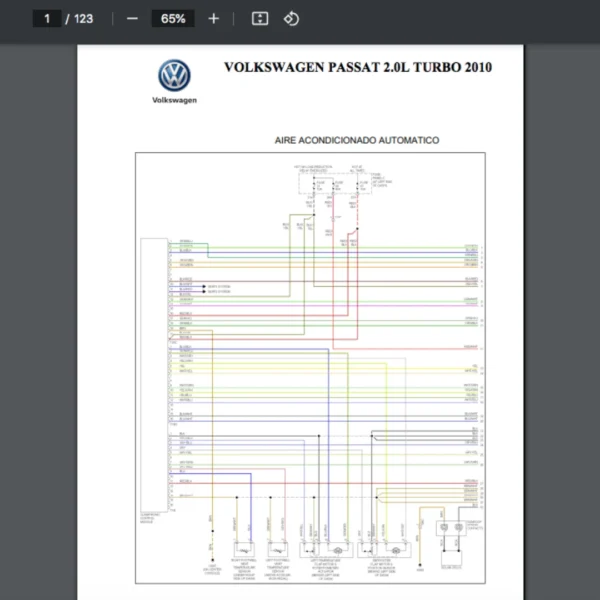Viewport: 600px width, 600px height.
Task: Click the Volkswagen logo on the page
Action: tap(174, 75)
